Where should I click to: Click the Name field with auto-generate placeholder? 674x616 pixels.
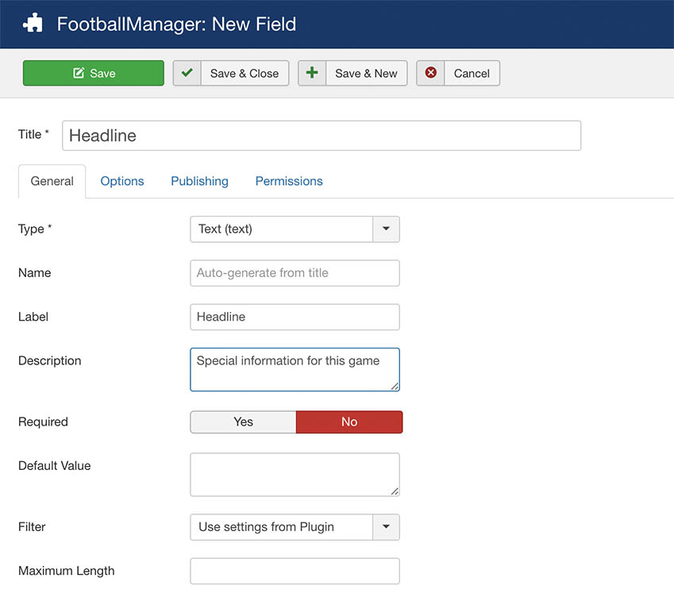(295, 273)
